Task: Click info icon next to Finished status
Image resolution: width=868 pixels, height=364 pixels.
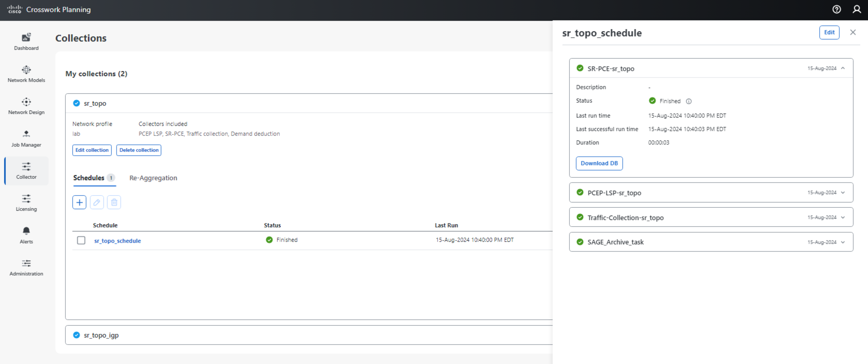Action: 689,101
